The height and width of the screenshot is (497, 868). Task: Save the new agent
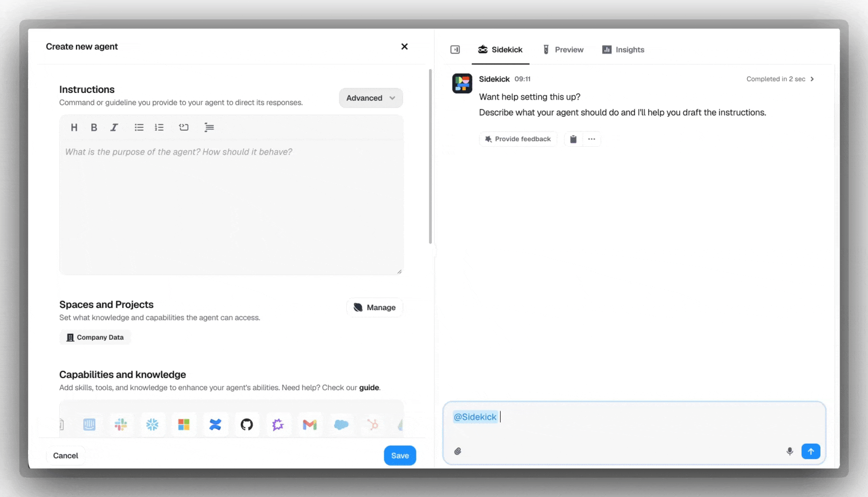(x=400, y=456)
